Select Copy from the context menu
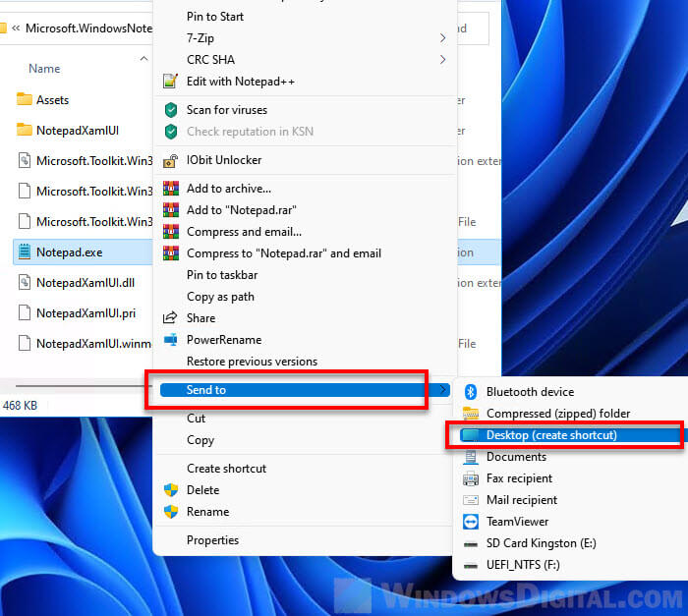 201,440
